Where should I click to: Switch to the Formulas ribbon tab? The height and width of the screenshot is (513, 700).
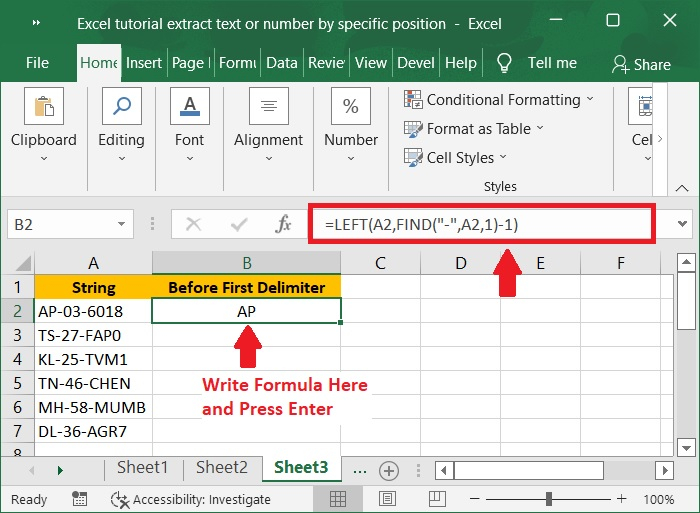click(x=237, y=63)
